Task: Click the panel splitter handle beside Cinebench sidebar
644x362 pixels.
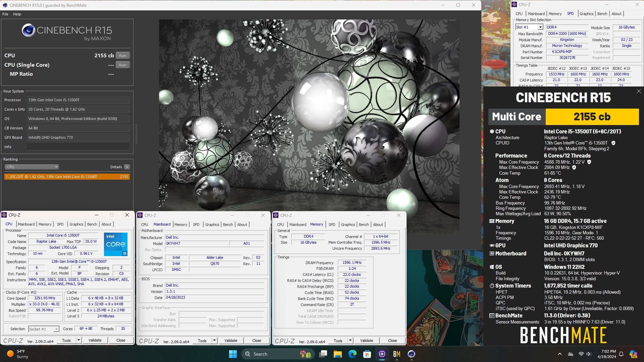Action: 136,134
